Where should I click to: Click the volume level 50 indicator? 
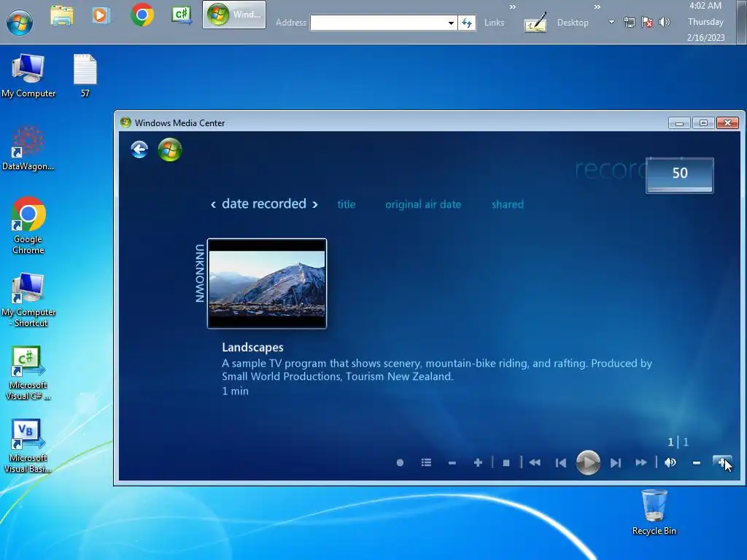[680, 174]
